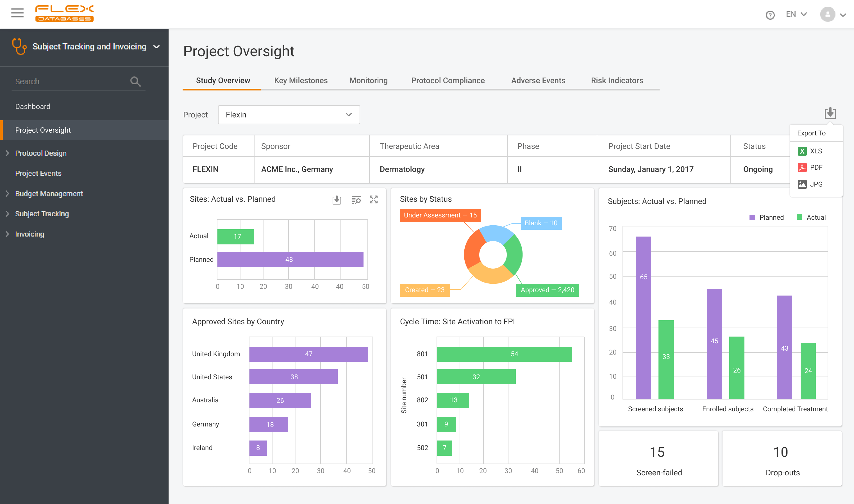
Task: Click the sidebar search magnifier icon
Action: click(135, 81)
